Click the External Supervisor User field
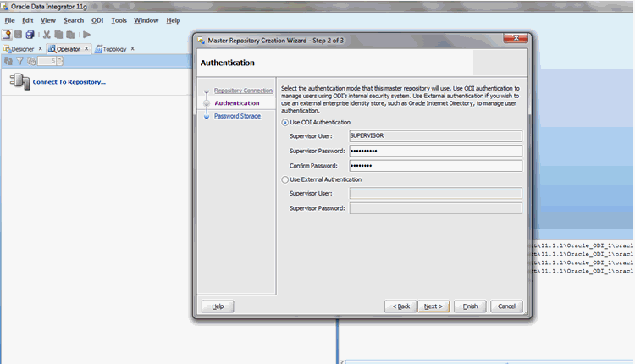The width and height of the screenshot is (635, 364). click(436, 193)
